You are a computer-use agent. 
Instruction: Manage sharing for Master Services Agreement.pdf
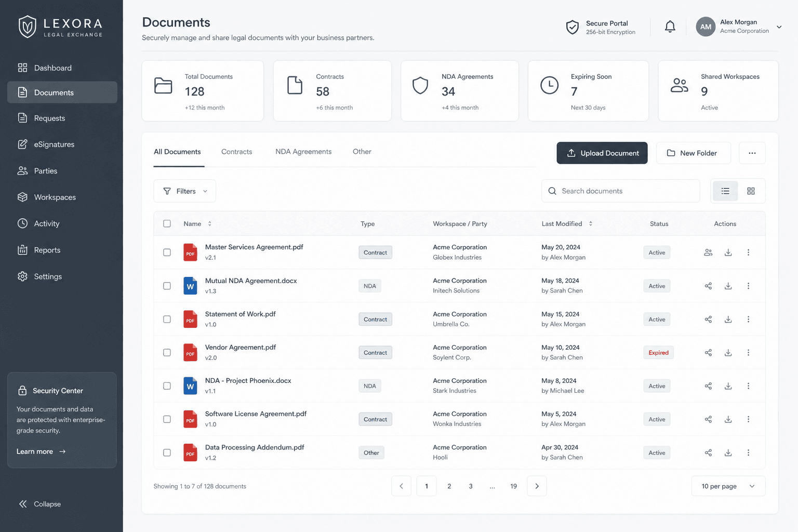click(x=708, y=252)
